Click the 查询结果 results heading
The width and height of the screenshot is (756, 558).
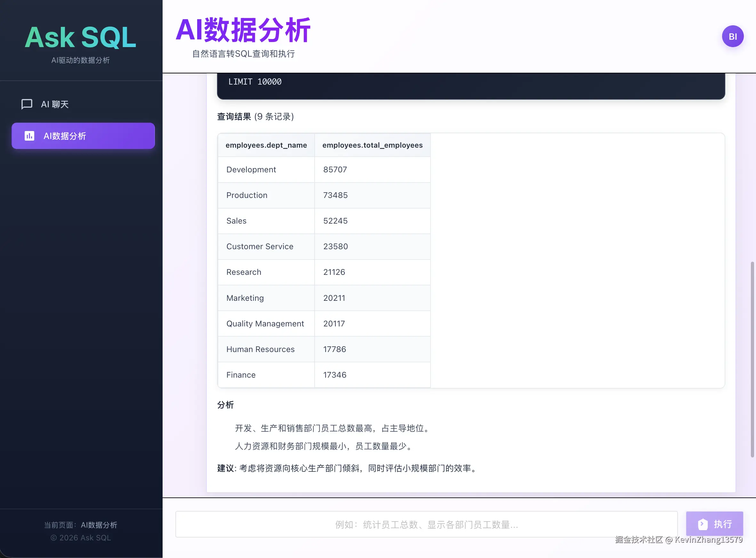pyautogui.click(x=234, y=116)
